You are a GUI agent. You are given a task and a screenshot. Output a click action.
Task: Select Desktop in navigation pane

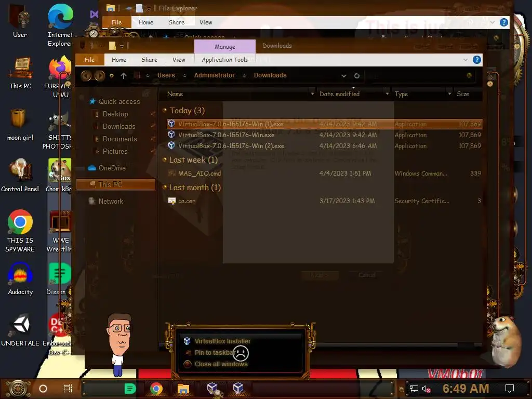pyautogui.click(x=115, y=114)
